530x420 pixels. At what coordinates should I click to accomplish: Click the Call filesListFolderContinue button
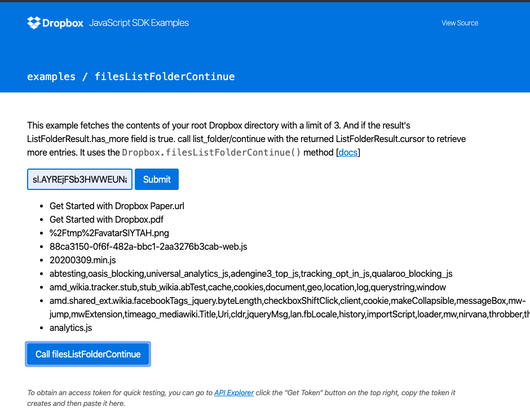click(88, 354)
